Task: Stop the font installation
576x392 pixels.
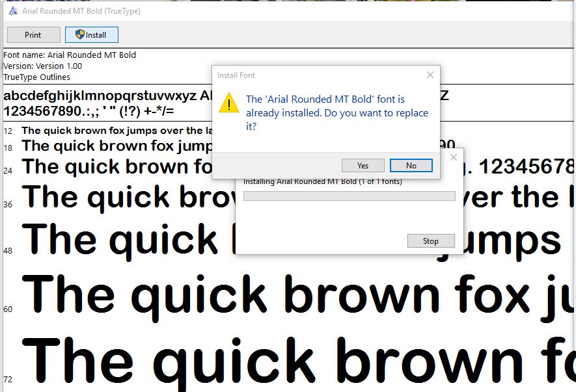Action: 431,241
